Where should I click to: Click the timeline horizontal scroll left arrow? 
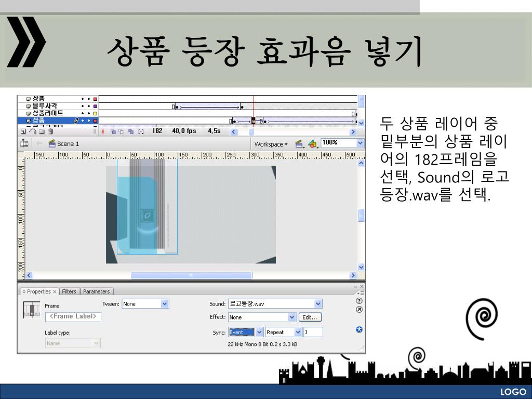click(234, 131)
